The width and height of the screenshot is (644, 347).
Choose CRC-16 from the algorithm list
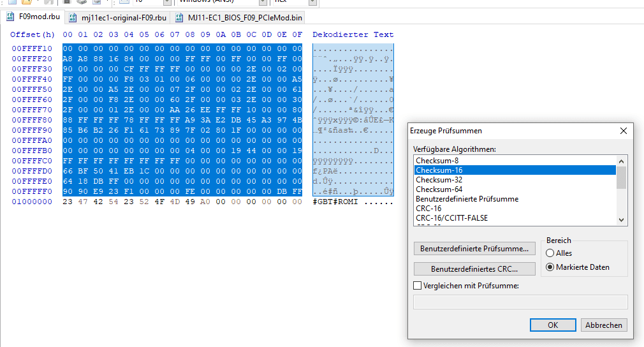[x=515, y=208]
